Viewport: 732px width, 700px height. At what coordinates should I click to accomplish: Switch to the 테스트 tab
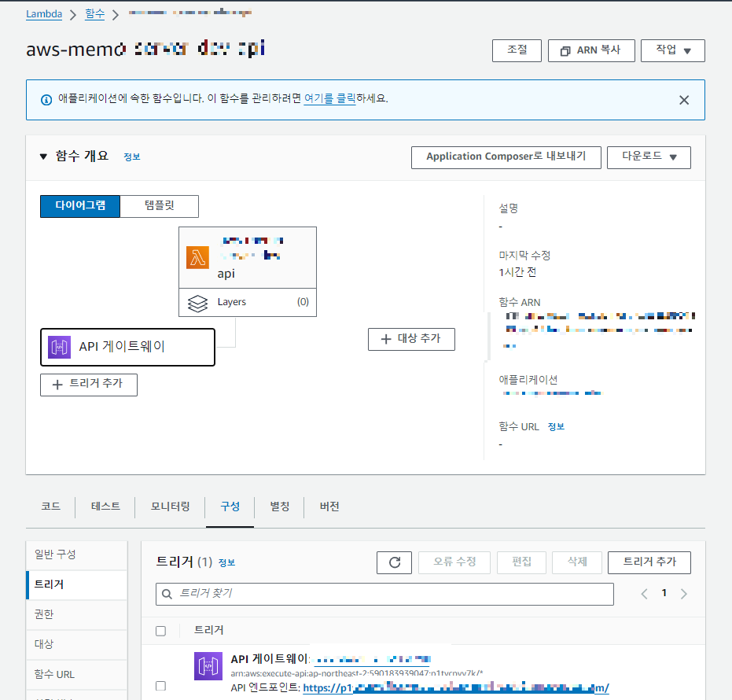coord(105,507)
